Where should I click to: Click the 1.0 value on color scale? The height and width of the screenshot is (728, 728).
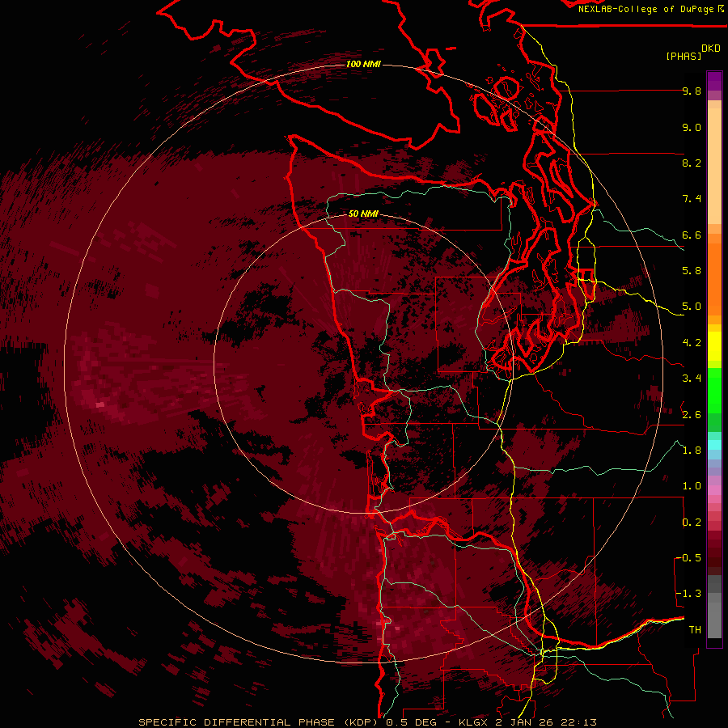tap(692, 486)
